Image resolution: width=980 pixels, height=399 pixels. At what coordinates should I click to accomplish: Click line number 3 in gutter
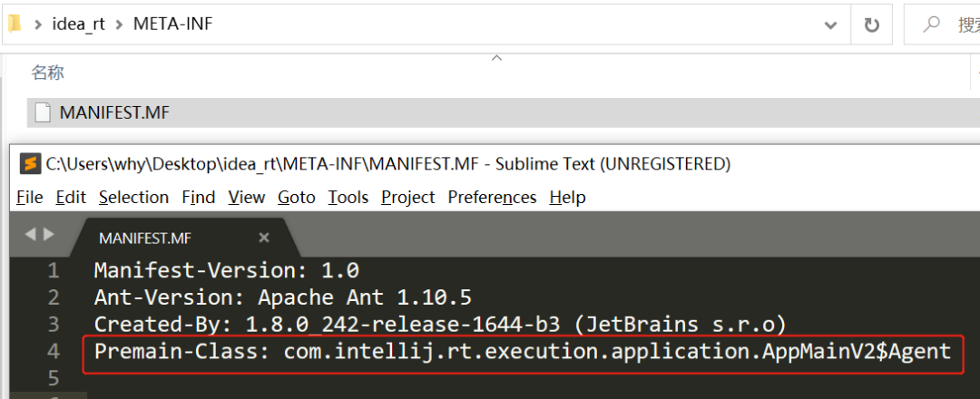click(x=54, y=325)
